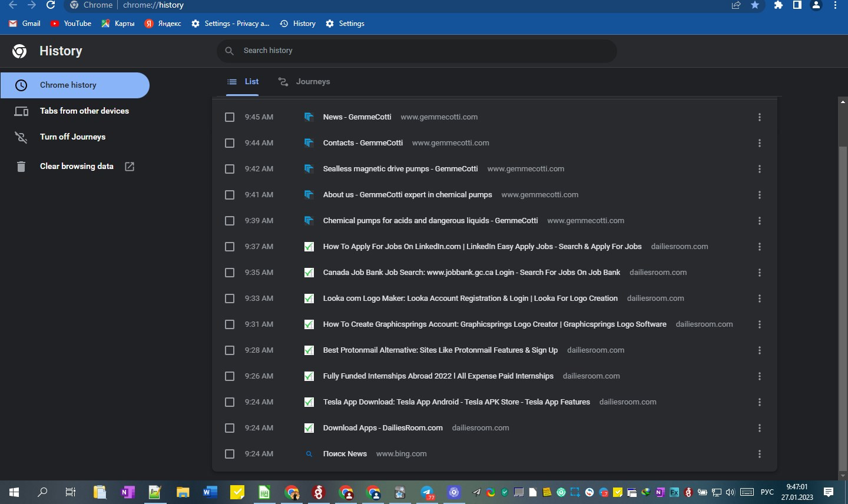848x504 pixels.
Task: Check the box for Contacts - GemmeCotti
Action: pos(230,143)
